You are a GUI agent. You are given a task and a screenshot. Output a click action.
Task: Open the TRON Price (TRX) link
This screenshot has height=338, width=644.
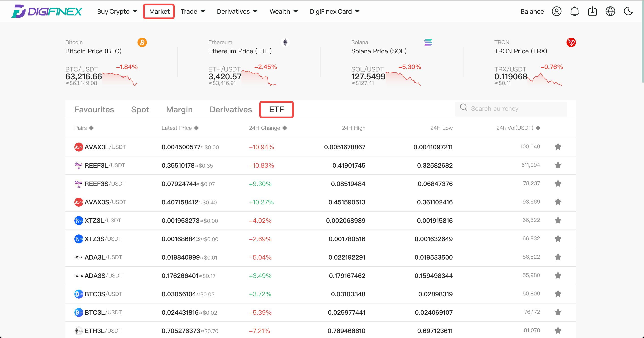(520, 51)
